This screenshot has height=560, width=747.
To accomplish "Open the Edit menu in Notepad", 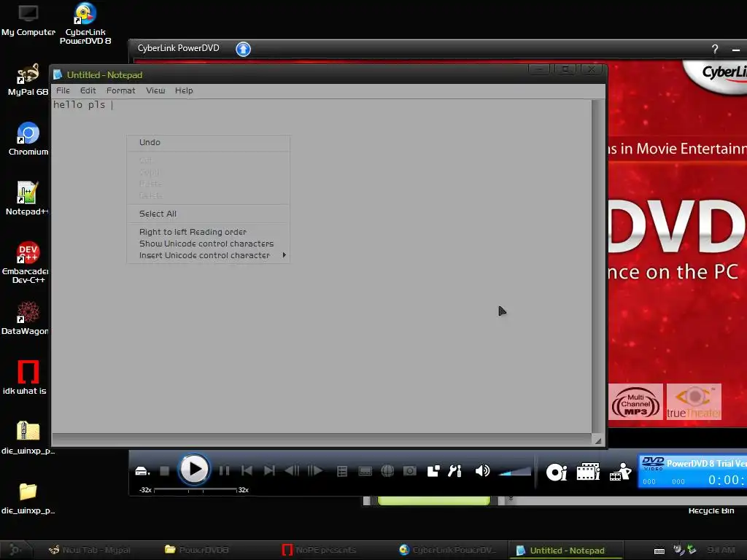I will click(x=88, y=90).
